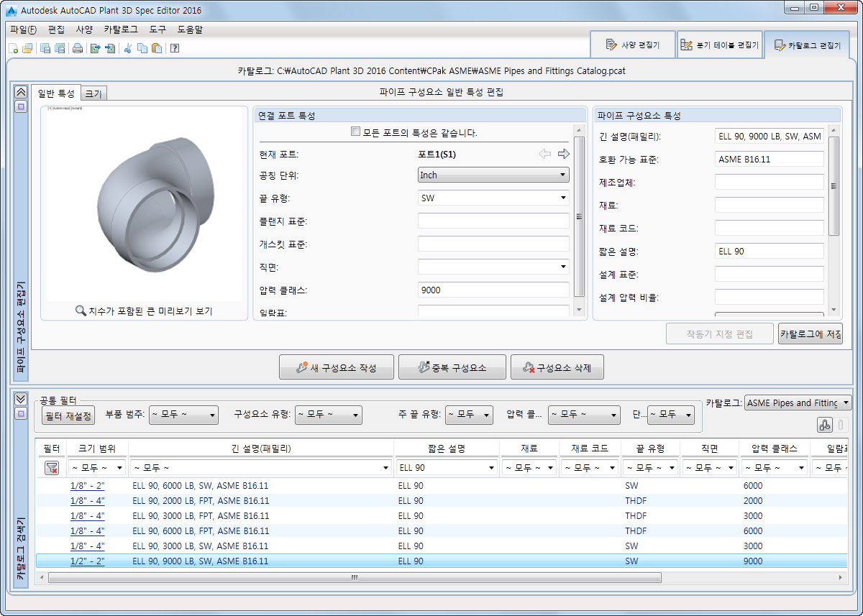Open the 도움말 menu

[x=191, y=29]
